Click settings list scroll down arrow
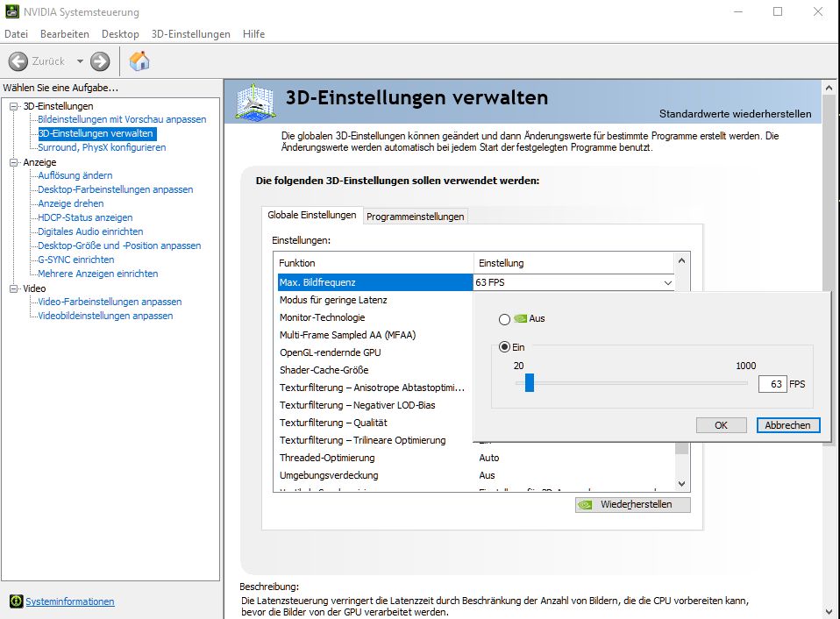This screenshot has width=840, height=619. point(681,483)
